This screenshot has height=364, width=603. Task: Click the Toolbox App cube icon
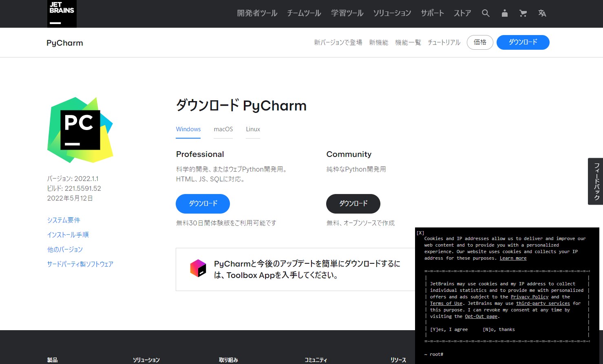(198, 268)
